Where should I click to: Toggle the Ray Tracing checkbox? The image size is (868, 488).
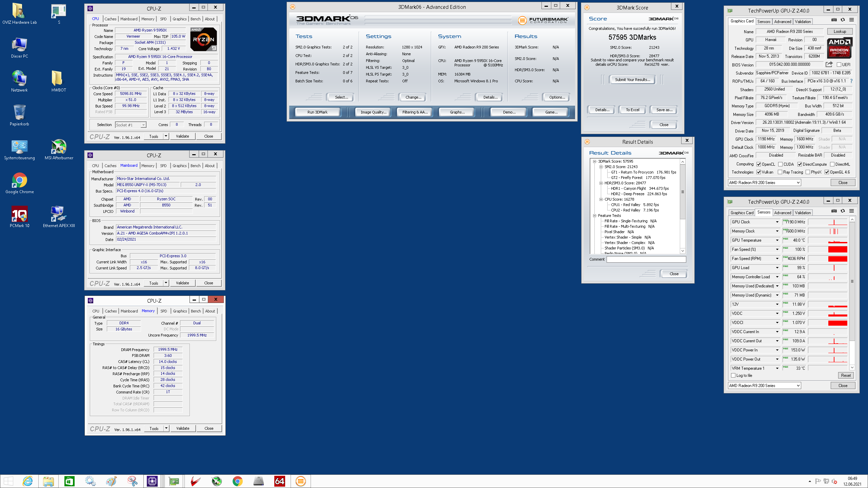[780, 172]
